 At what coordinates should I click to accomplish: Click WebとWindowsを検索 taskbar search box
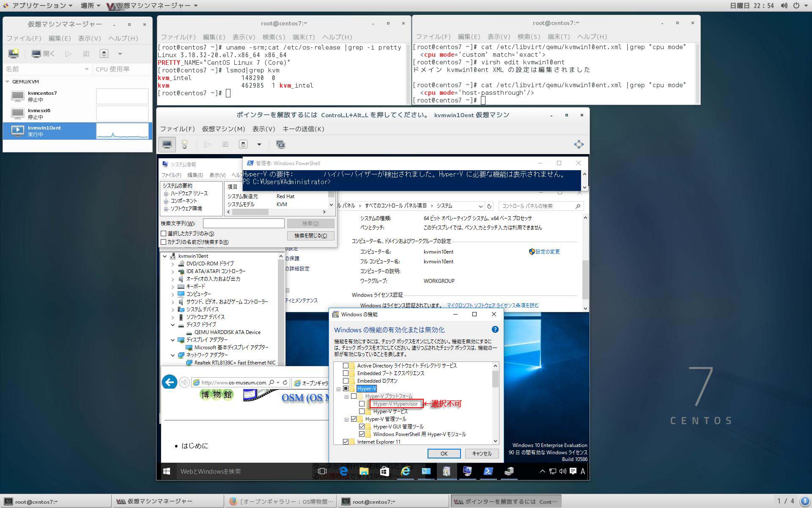[244, 471]
